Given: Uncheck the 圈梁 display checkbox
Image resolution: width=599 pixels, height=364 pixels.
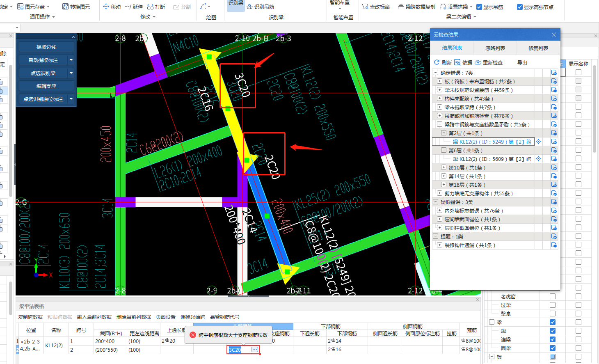Looking at the screenshot, I should [553, 348].
